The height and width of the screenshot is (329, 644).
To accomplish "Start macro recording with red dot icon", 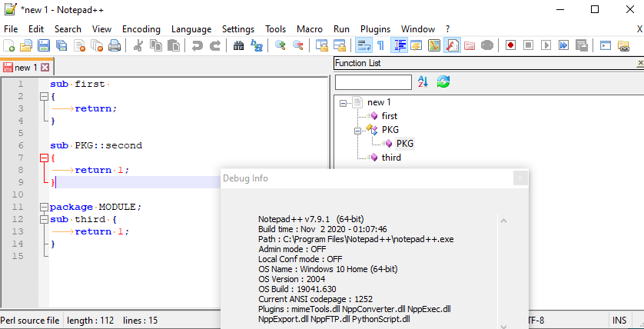I will pyautogui.click(x=510, y=45).
